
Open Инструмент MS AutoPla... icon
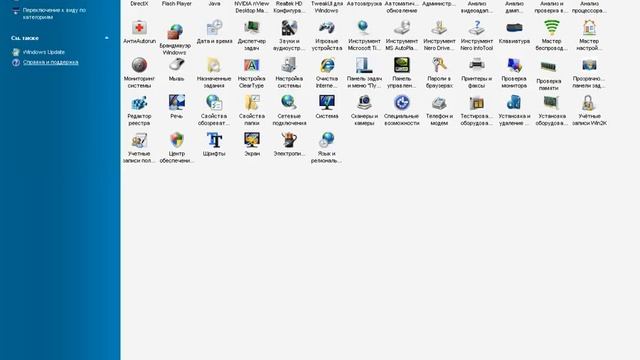402,28
